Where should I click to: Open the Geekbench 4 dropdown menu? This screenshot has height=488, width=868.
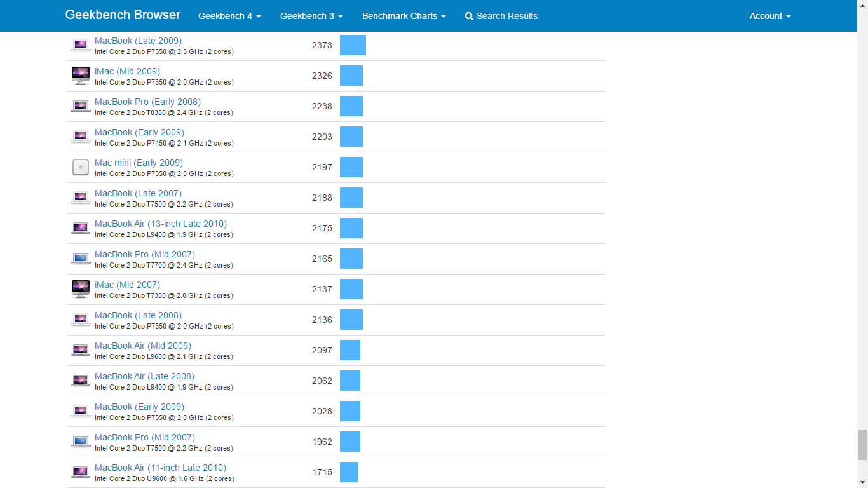229,16
